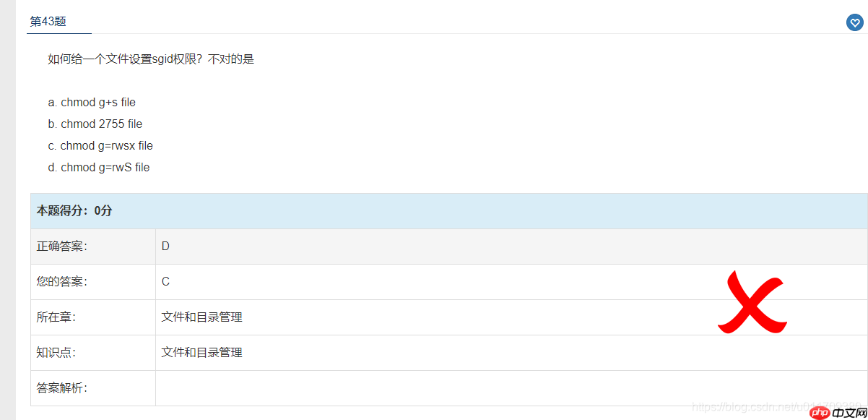Click the 正确答案 row label
This screenshot has width=868, height=420.
62,246
